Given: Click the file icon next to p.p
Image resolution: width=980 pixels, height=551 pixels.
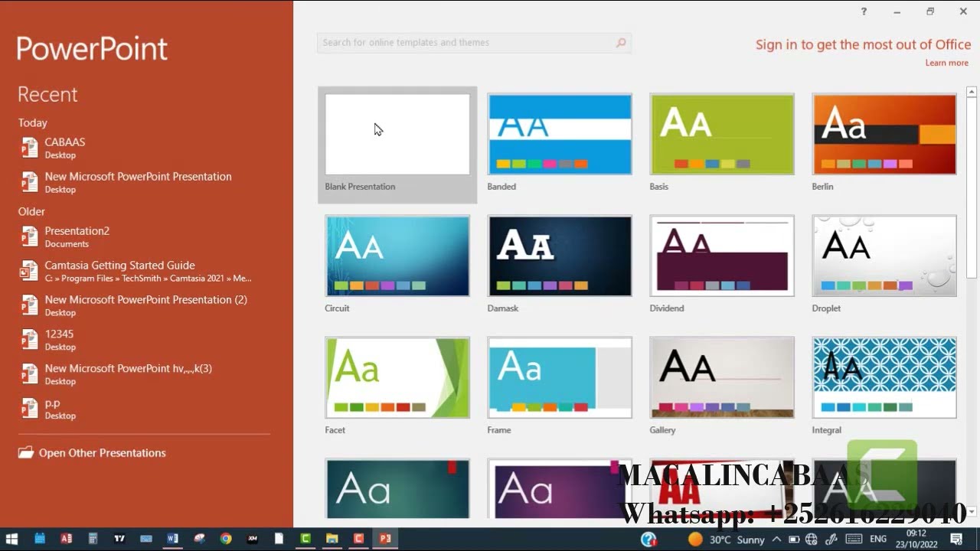Looking at the screenshot, I should click(29, 409).
